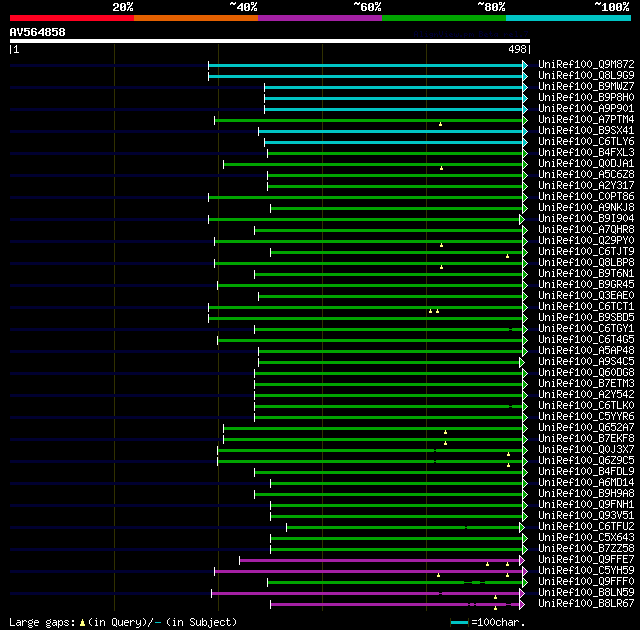Click yellow gap marker on Q0DJA1 row
Viewport: 640px width, 630px height.
(x=441, y=168)
